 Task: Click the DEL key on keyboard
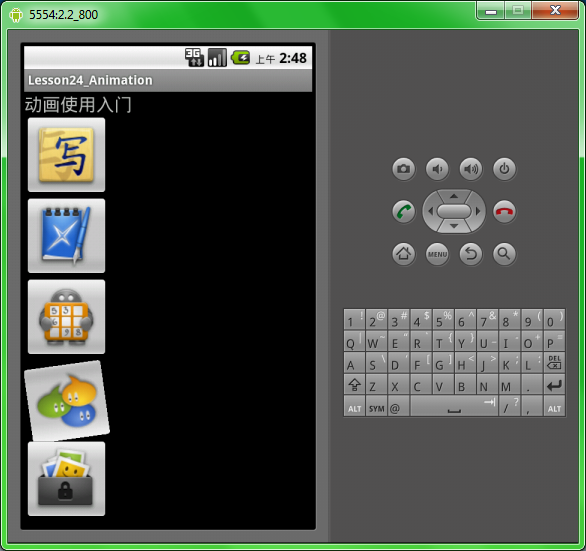(x=554, y=363)
